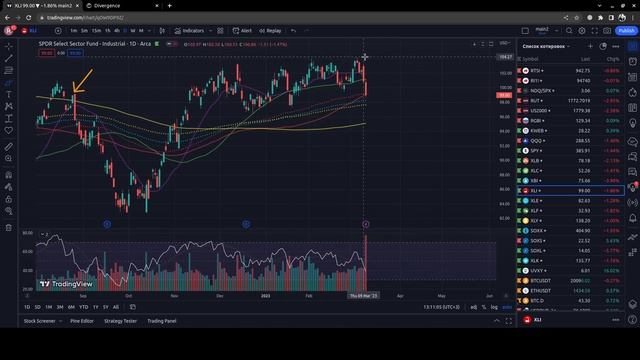
Task: Switch to the Divergence browser tab
Action: tap(122, 6)
